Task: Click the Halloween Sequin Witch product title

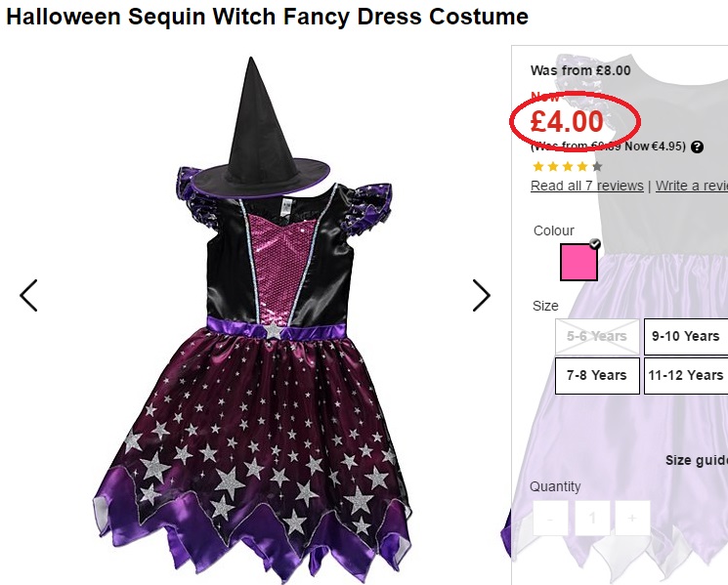Action: click(267, 17)
